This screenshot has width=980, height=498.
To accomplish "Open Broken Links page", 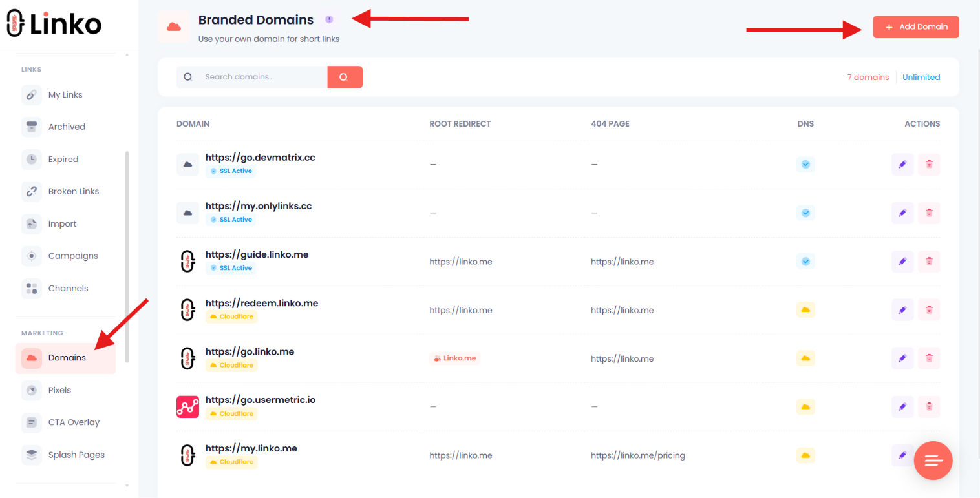I will click(74, 191).
